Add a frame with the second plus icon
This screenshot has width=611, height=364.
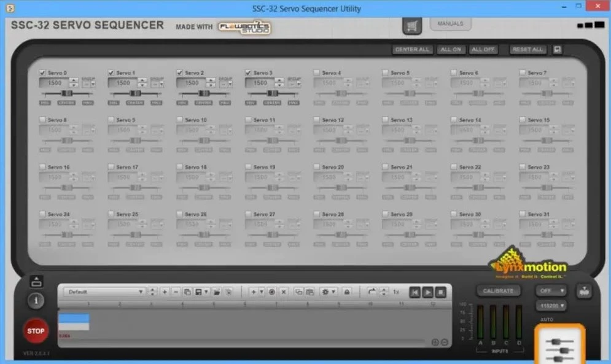click(x=253, y=292)
